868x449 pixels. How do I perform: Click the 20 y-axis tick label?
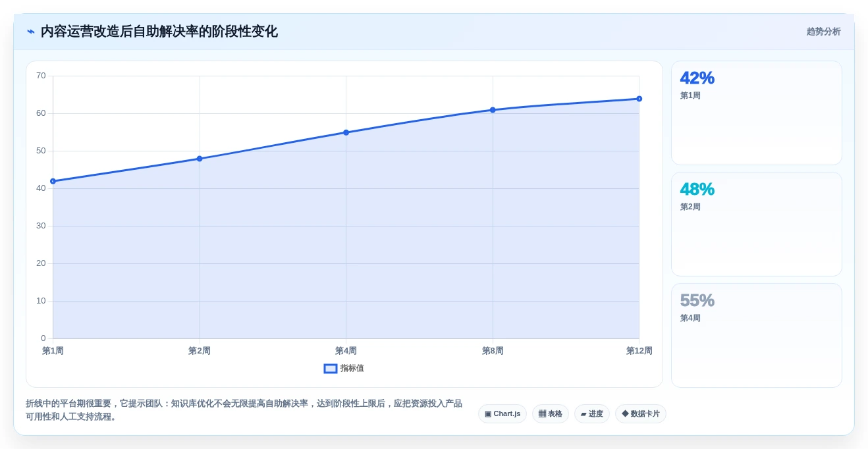tap(41, 263)
